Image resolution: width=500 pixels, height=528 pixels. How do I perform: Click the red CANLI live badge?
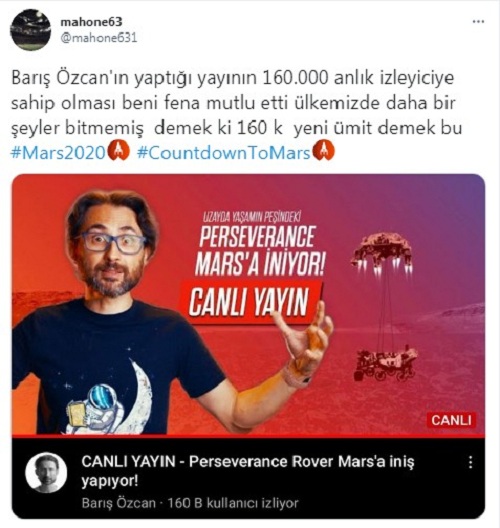coord(451,420)
